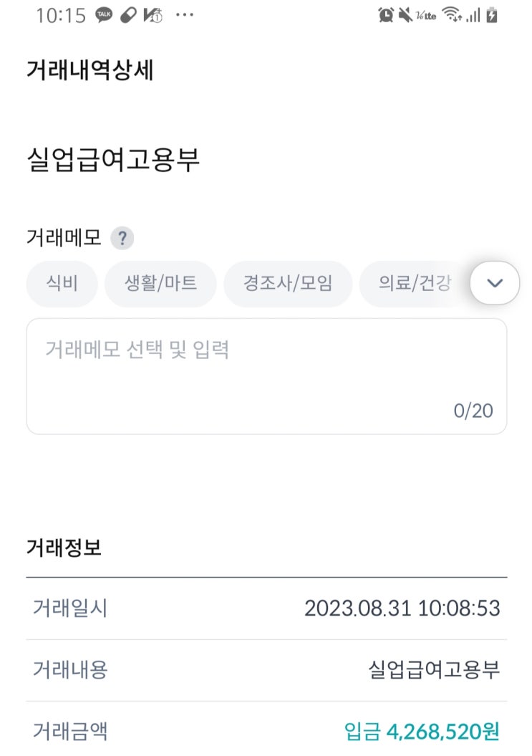
Task: Open the V-shaped app notification icon
Action: click(x=153, y=16)
